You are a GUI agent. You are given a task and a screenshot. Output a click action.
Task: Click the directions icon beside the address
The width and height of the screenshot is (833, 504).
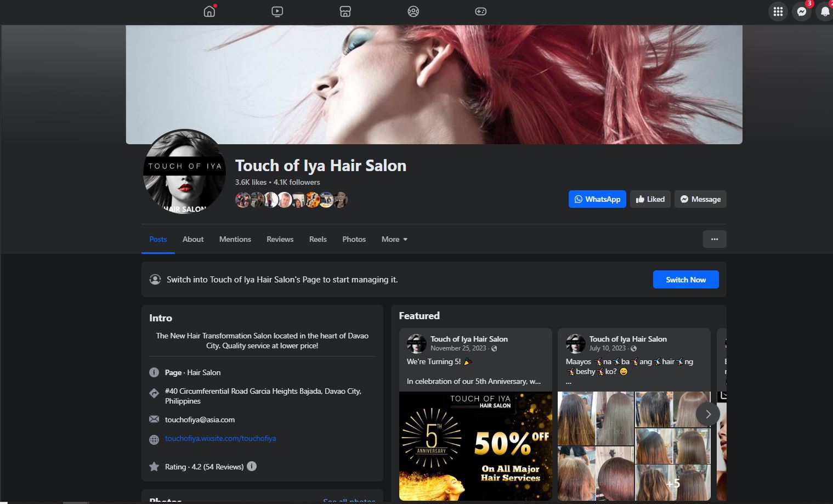[154, 393]
